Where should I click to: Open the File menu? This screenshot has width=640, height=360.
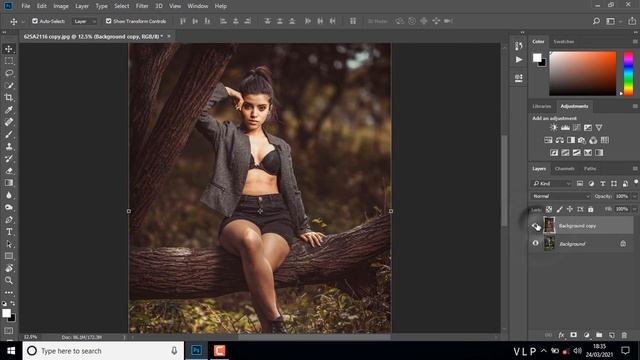tap(26, 6)
